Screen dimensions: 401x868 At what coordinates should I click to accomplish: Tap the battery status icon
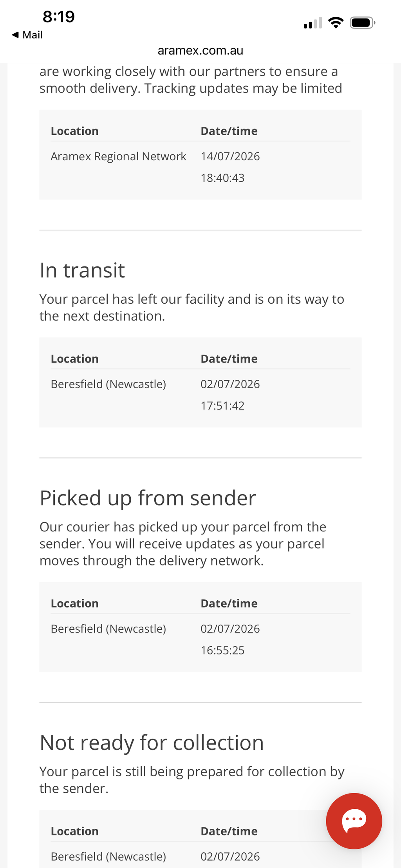pos(363,23)
